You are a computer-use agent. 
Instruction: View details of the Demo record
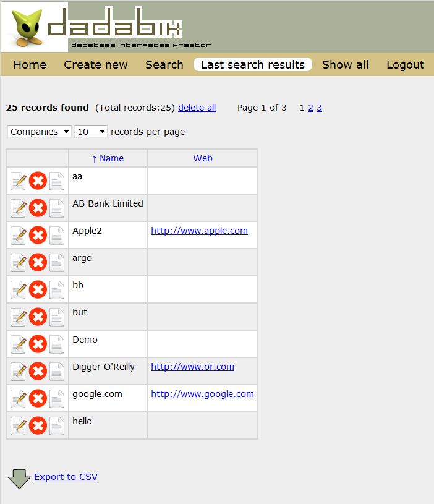coord(57,344)
